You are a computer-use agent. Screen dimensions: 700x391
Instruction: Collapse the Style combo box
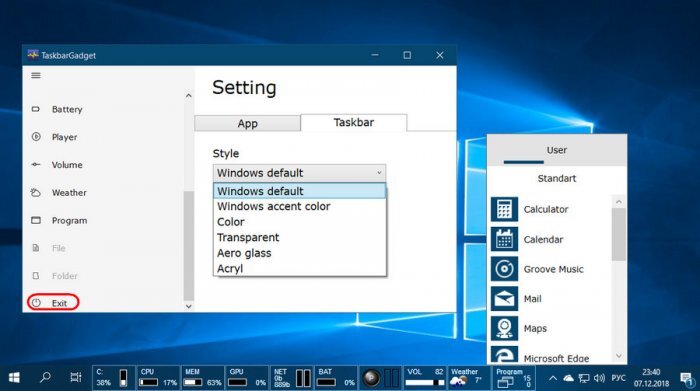pos(299,173)
